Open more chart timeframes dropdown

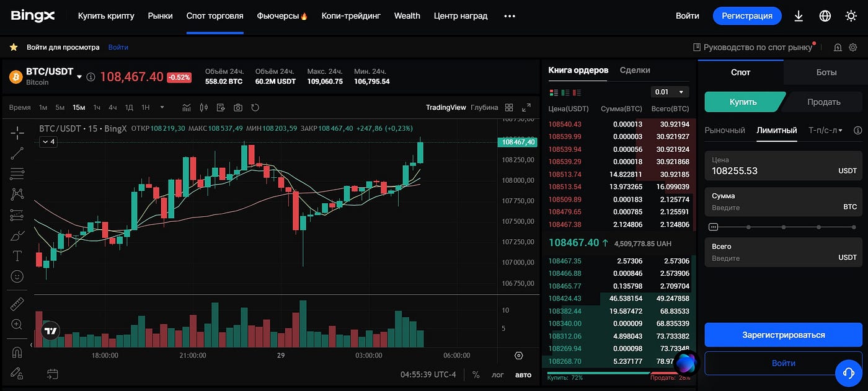(162, 107)
